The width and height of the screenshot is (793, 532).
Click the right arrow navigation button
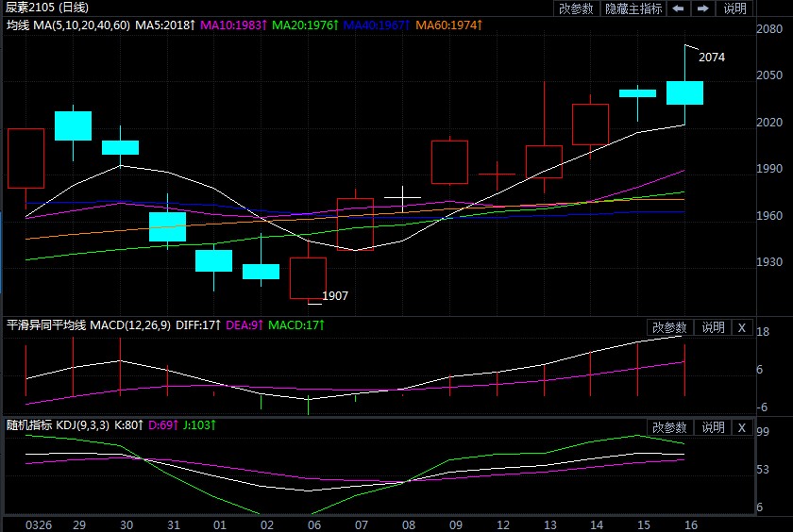pyautogui.click(x=702, y=8)
